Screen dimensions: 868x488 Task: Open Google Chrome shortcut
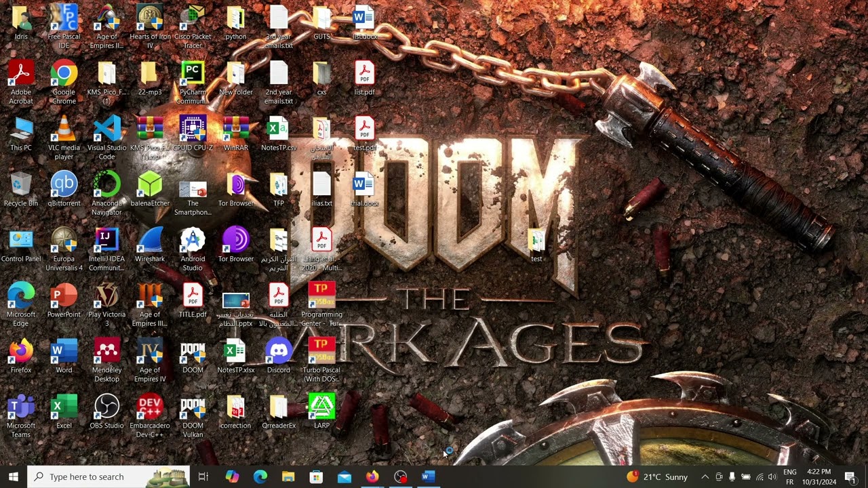tap(64, 82)
